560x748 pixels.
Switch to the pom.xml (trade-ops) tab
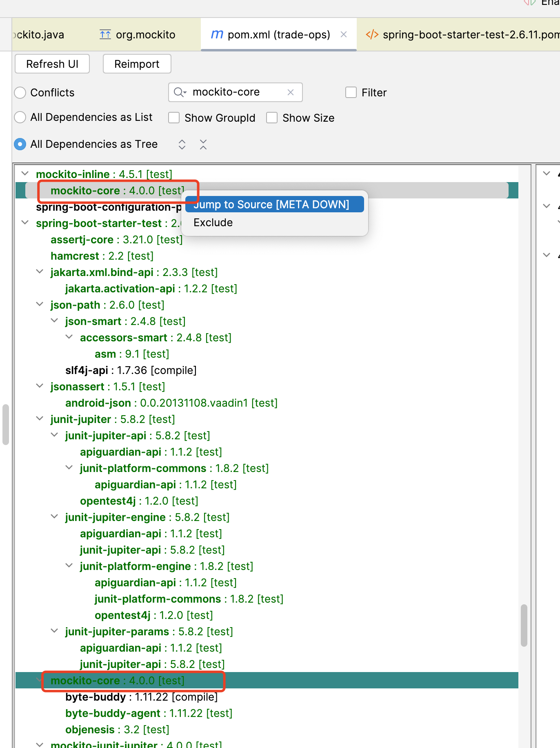tap(279, 35)
